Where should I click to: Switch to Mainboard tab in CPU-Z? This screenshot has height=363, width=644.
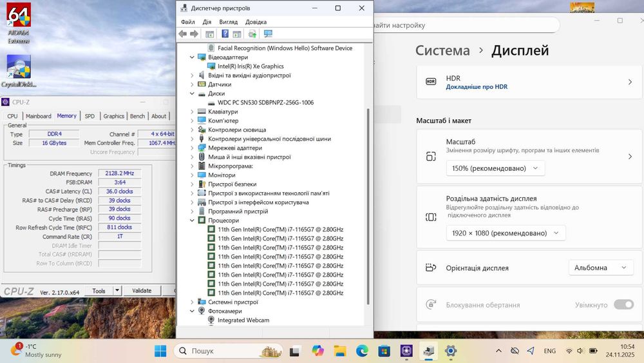tap(39, 116)
